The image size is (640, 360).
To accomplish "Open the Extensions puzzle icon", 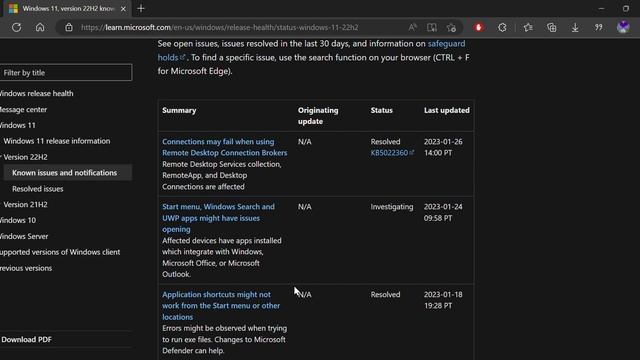I will [502, 27].
